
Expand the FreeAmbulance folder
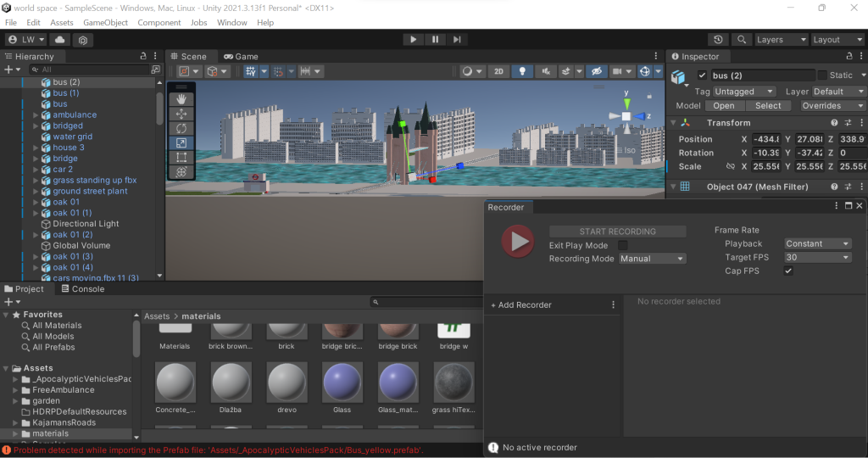coord(15,390)
